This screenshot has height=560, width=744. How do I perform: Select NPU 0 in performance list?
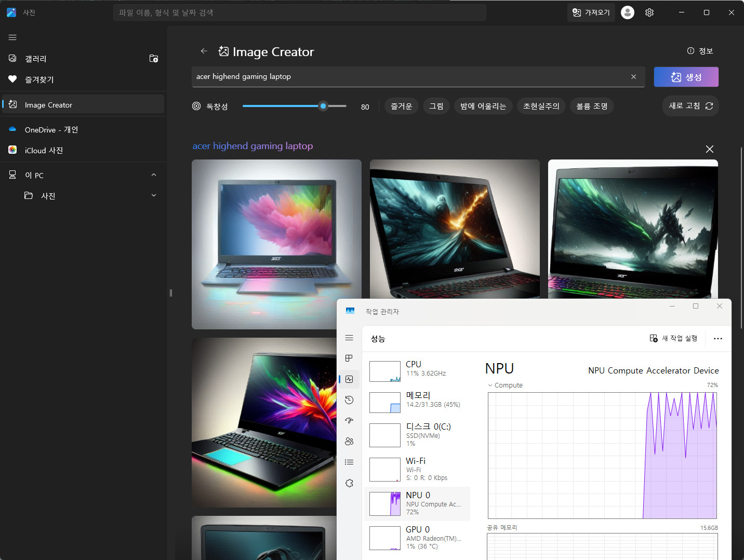coord(417,503)
